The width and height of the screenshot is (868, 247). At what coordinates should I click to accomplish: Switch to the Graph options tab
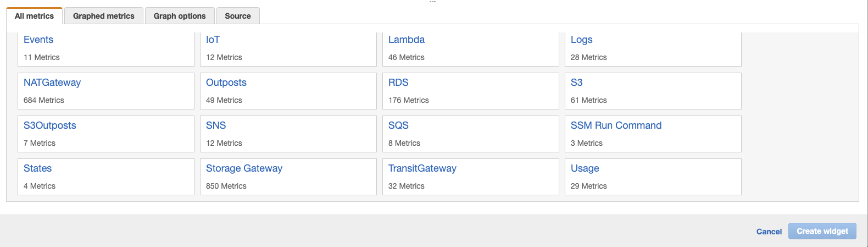[x=180, y=16]
